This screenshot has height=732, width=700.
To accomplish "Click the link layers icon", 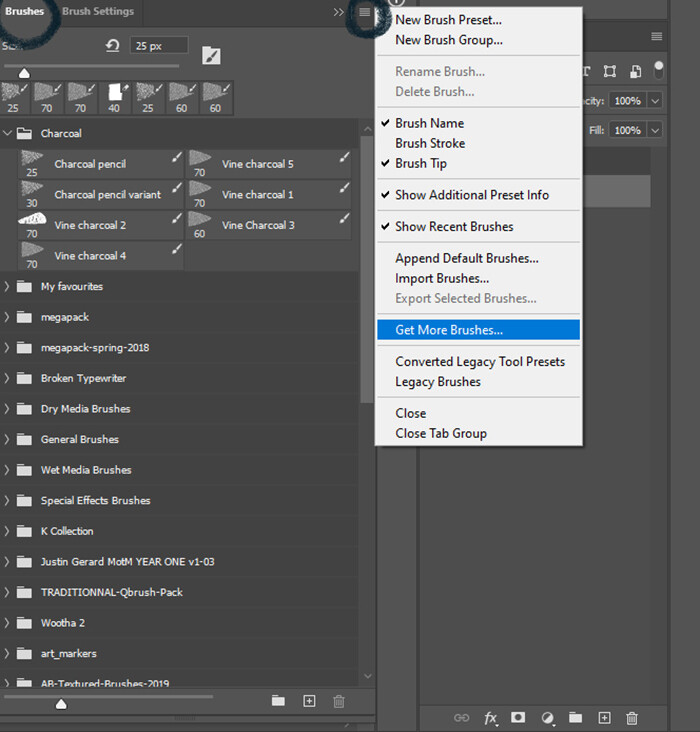I will pos(461,718).
